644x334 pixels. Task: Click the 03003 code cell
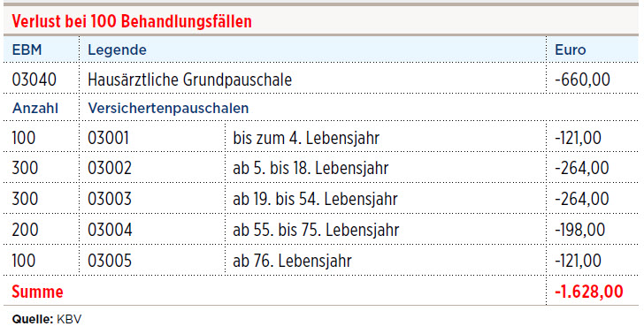(x=110, y=199)
